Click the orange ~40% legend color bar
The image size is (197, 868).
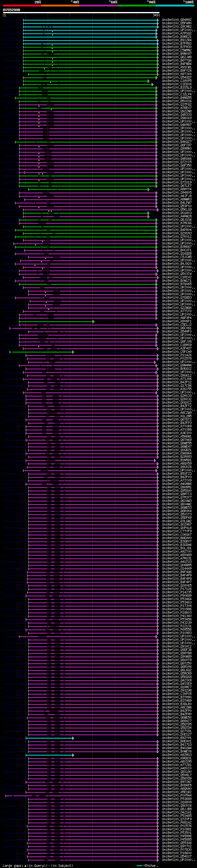point(60,6)
